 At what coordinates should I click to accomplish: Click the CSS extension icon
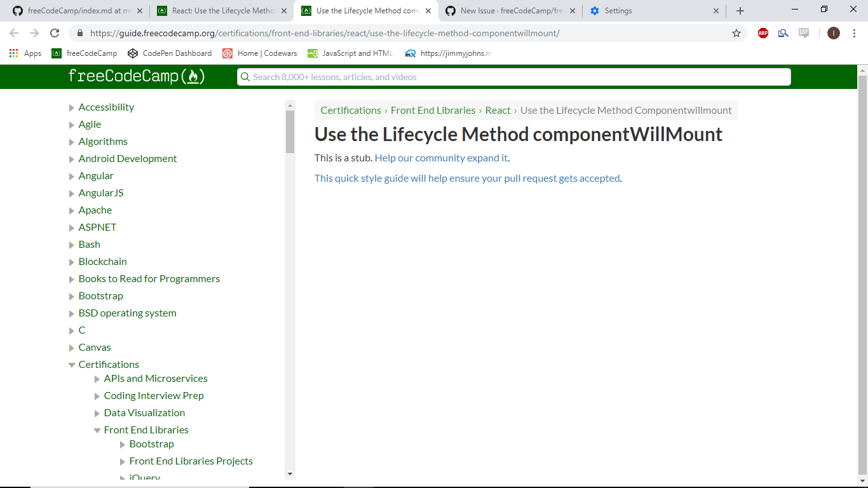click(804, 32)
